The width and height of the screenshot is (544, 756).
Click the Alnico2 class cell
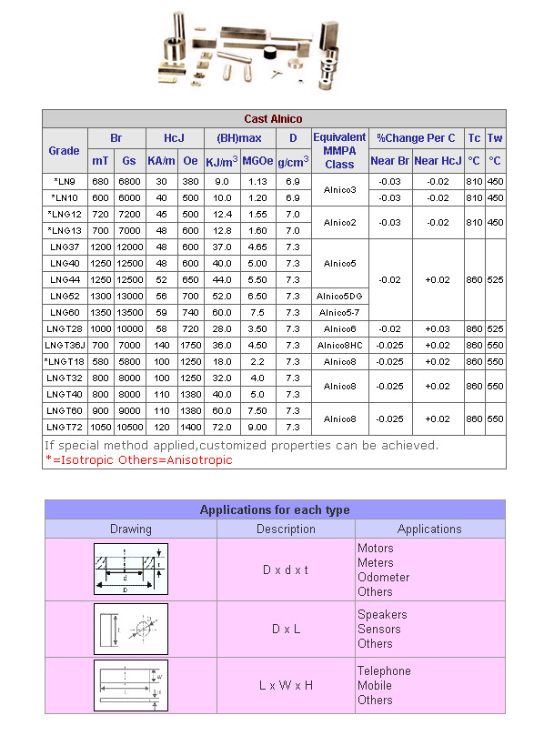pos(339,222)
